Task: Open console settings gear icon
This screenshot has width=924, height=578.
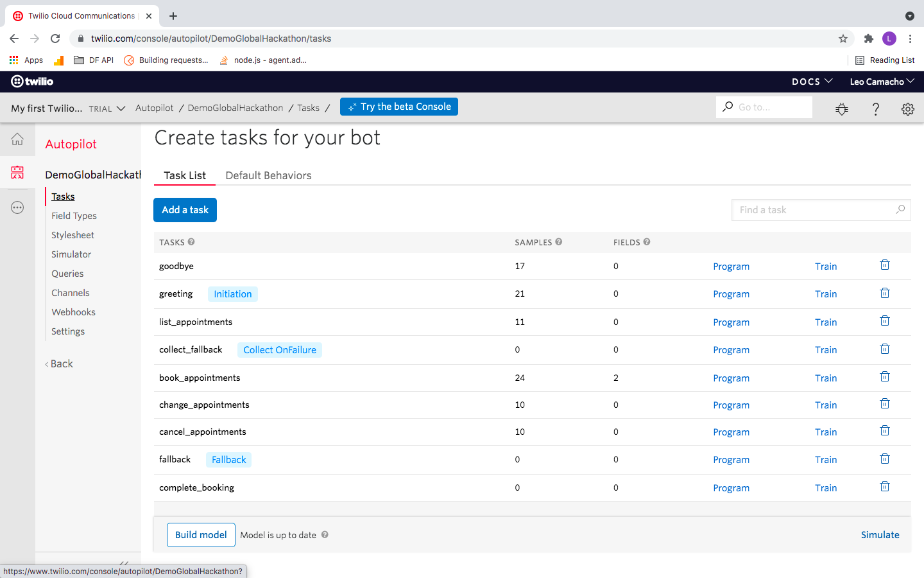Action: tap(907, 109)
